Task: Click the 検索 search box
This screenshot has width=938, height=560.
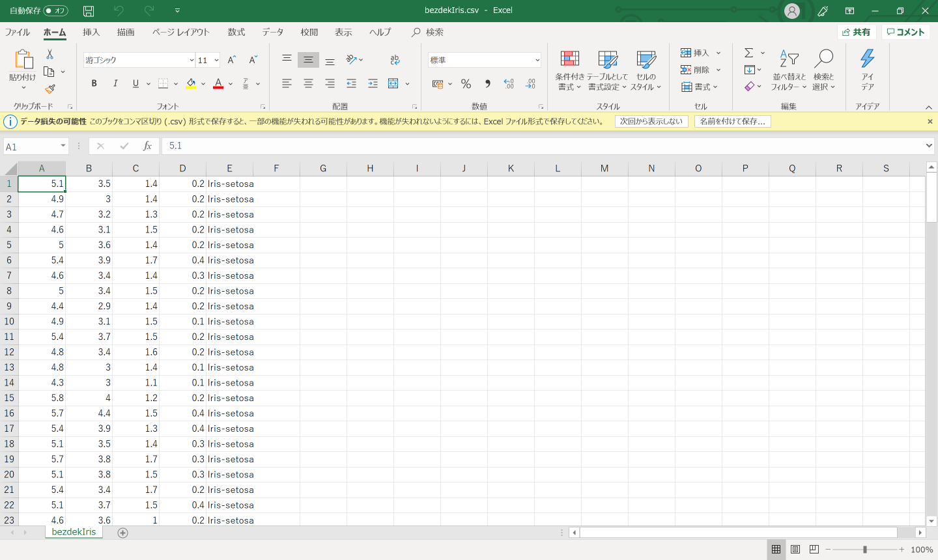Action: (x=428, y=32)
